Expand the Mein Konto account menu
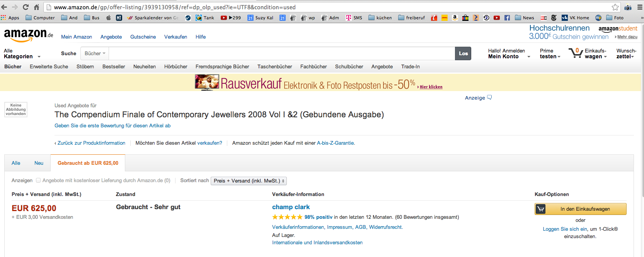 [508, 56]
